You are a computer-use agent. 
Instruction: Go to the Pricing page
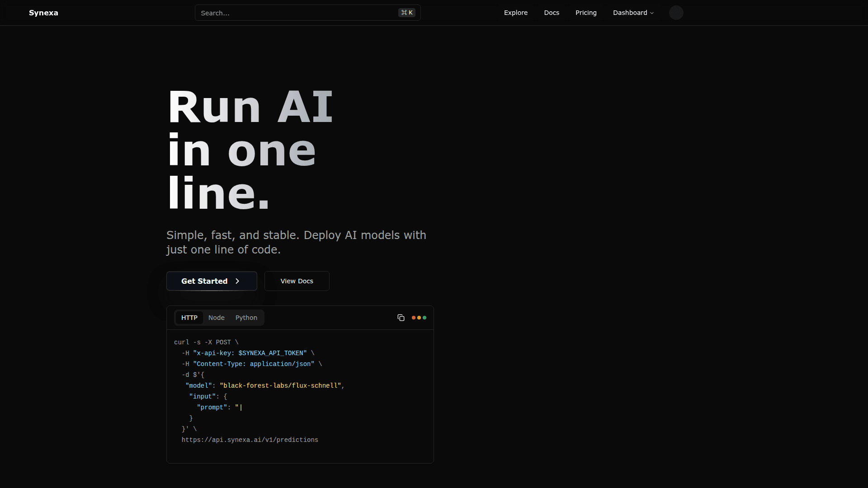(585, 13)
